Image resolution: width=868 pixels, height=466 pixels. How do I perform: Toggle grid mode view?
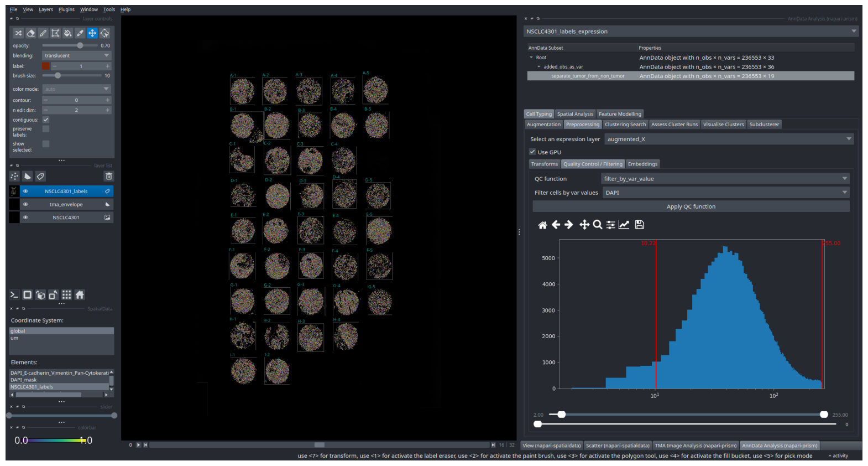[66, 294]
